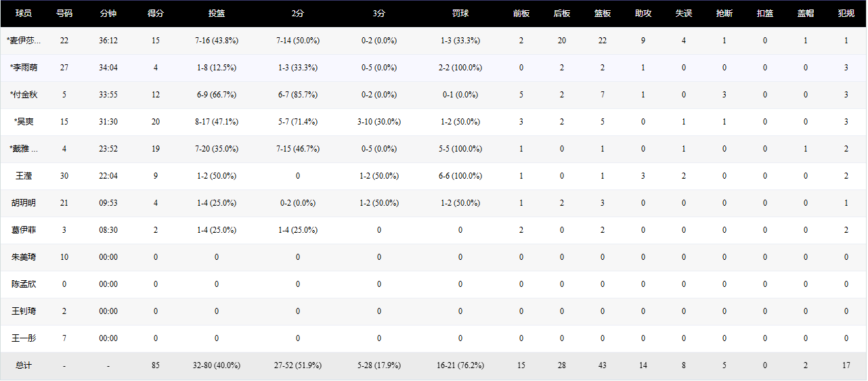Click the total points value 85
This screenshot has height=381, width=868.
pyautogui.click(x=156, y=365)
